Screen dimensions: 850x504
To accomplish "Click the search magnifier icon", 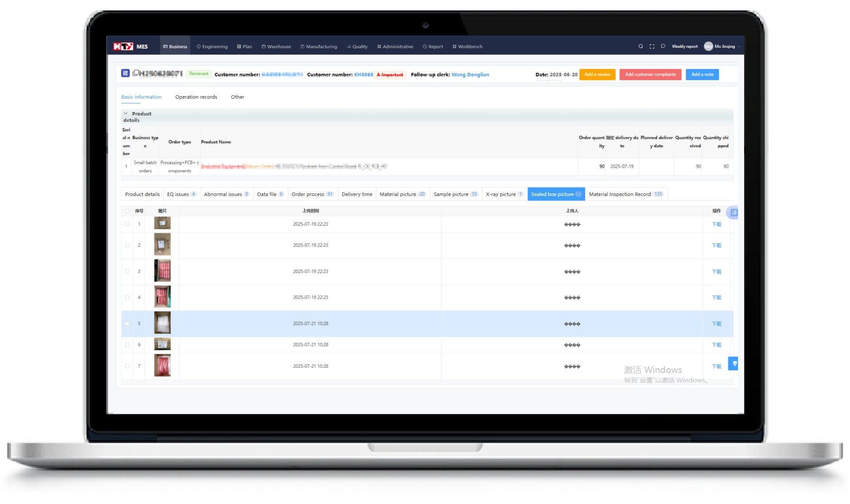I will (641, 46).
